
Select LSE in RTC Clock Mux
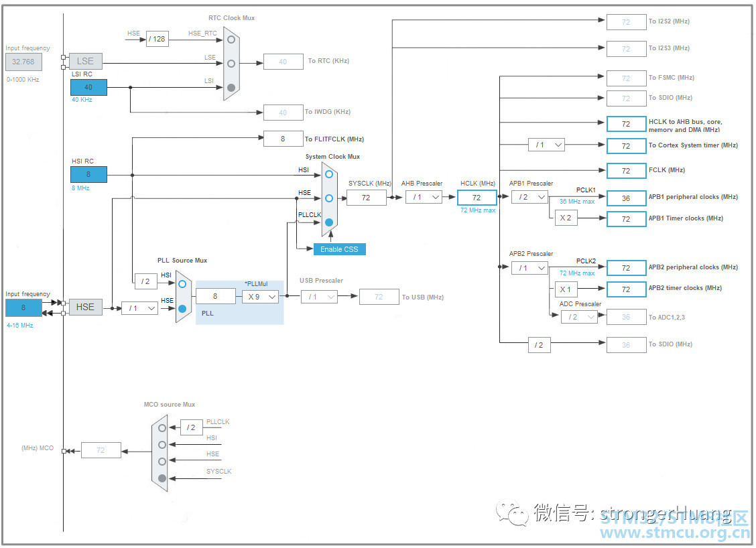pos(231,64)
